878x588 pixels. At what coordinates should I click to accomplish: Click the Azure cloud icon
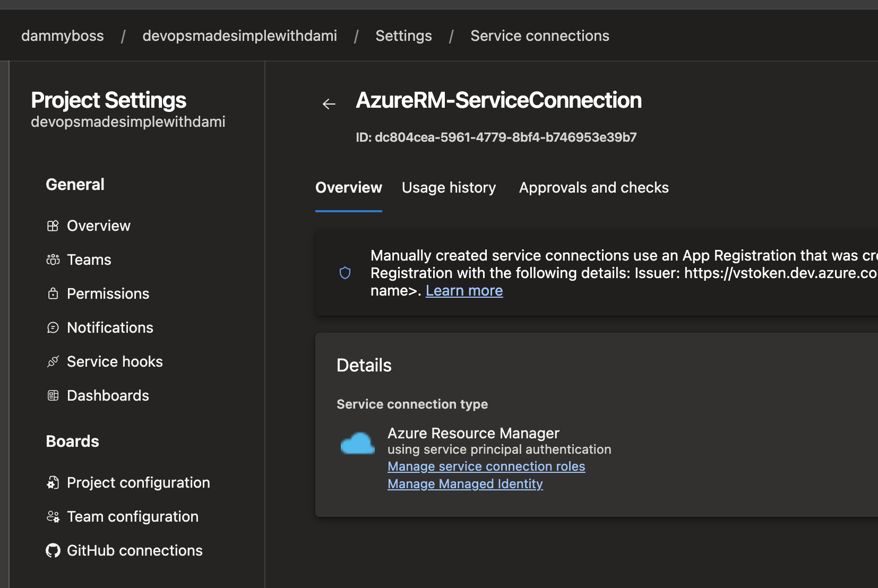click(358, 443)
